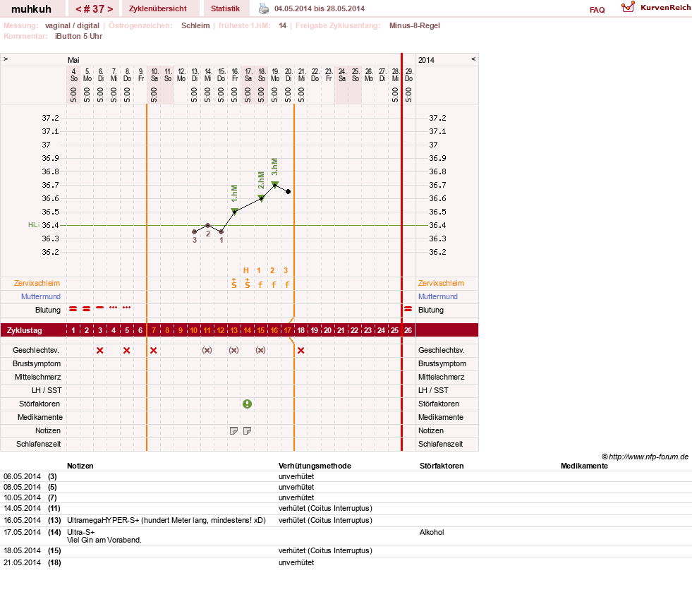
Task: Click cycle day 26 in Zyklustag row
Action: (408, 330)
